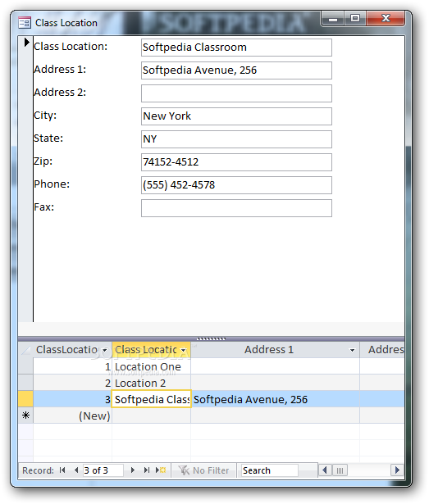429x504 pixels.
Task: Click the Address 1 input field
Action: pyautogui.click(x=236, y=70)
